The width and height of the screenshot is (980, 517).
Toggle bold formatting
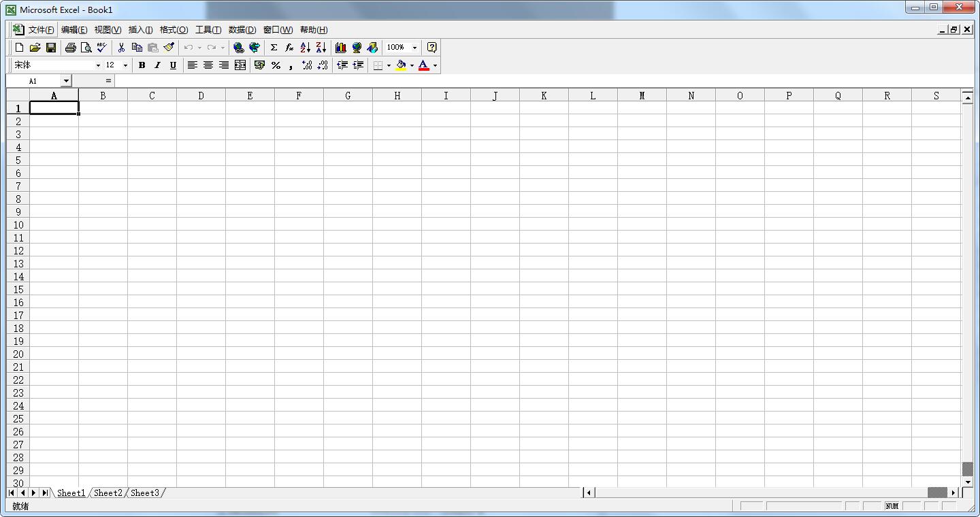pos(142,65)
